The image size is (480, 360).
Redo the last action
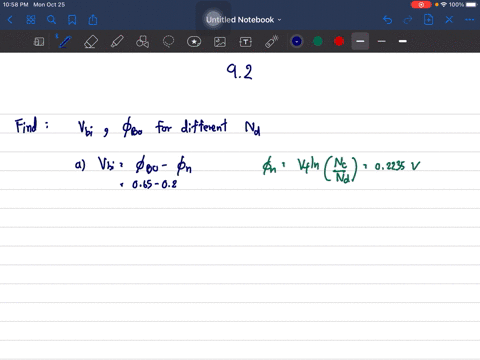click(x=408, y=20)
